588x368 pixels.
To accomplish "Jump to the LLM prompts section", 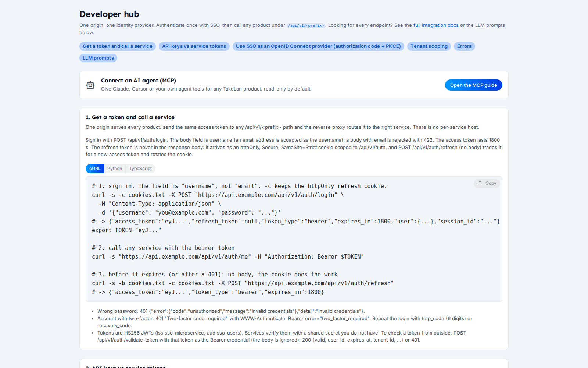I will 98,58.
